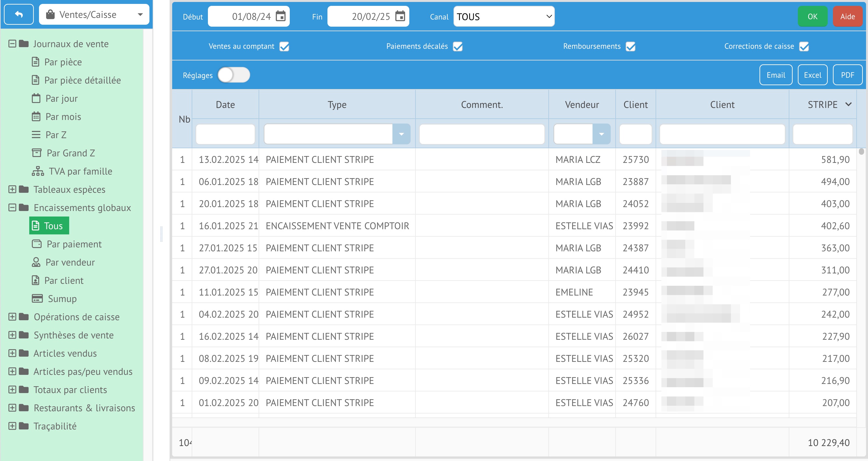The height and width of the screenshot is (461, 868).
Task: Select the Sumup card report
Action: 62,299
